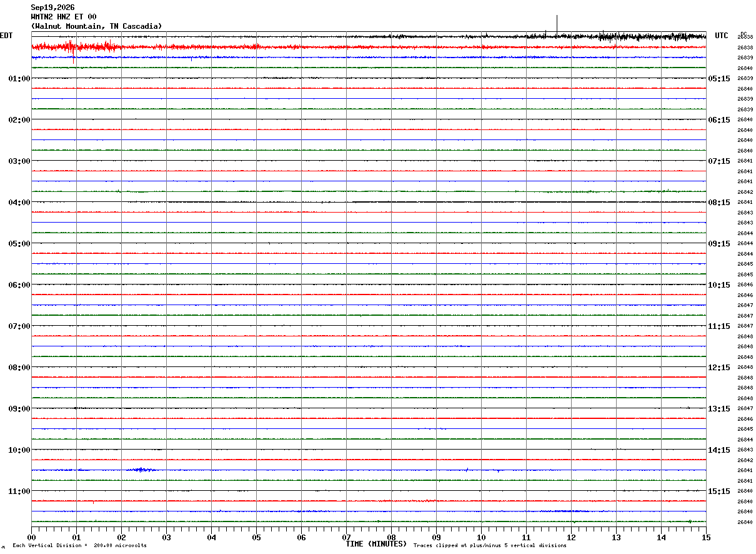The image size is (756, 554).
Task: Click the 06:00 EDT time label
Action: pyautogui.click(x=19, y=285)
